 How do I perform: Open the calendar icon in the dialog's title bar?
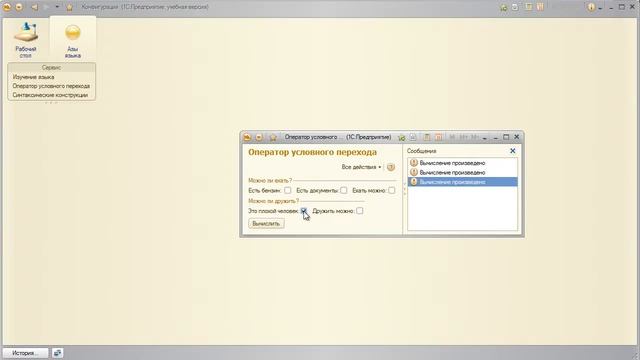(x=438, y=137)
